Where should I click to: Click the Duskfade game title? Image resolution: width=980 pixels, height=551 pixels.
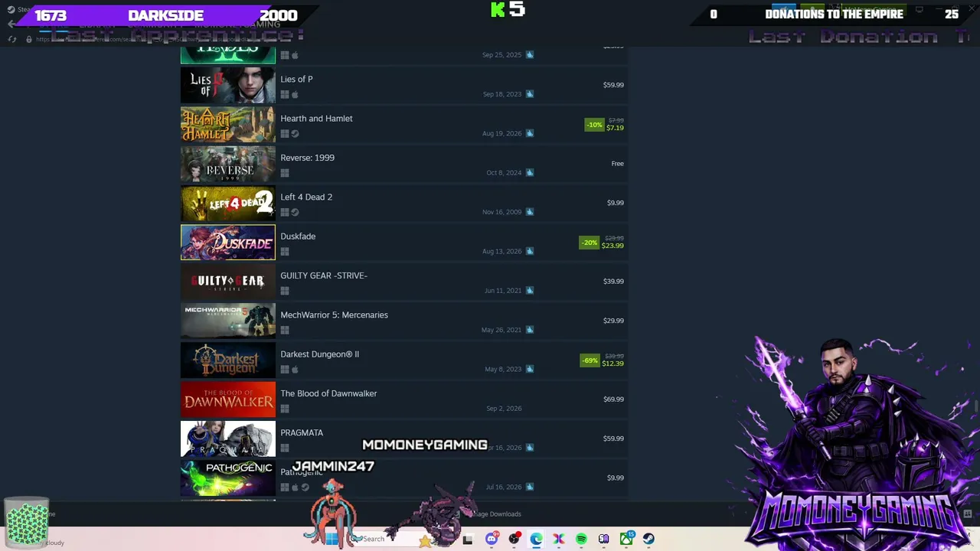[298, 236]
